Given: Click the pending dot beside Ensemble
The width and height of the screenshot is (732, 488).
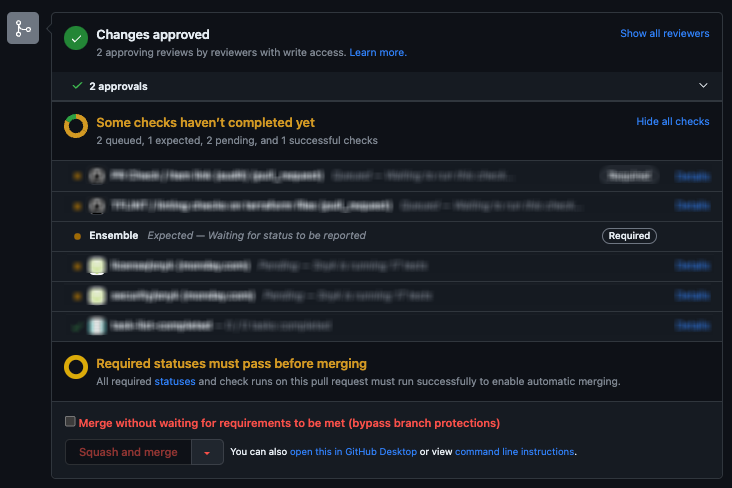Looking at the screenshot, I should click(x=77, y=236).
